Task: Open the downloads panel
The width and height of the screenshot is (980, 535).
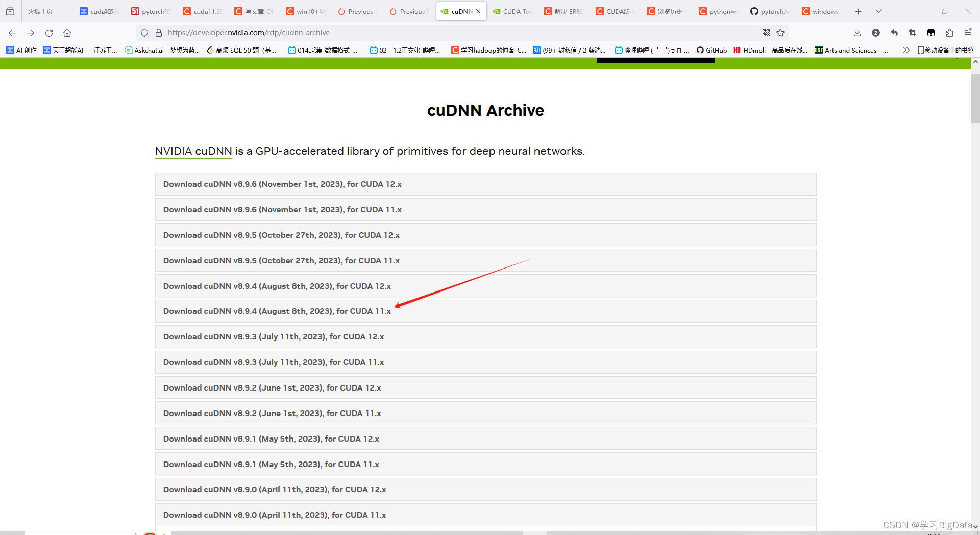Action: pyautogui.click(x=857, y=33)
